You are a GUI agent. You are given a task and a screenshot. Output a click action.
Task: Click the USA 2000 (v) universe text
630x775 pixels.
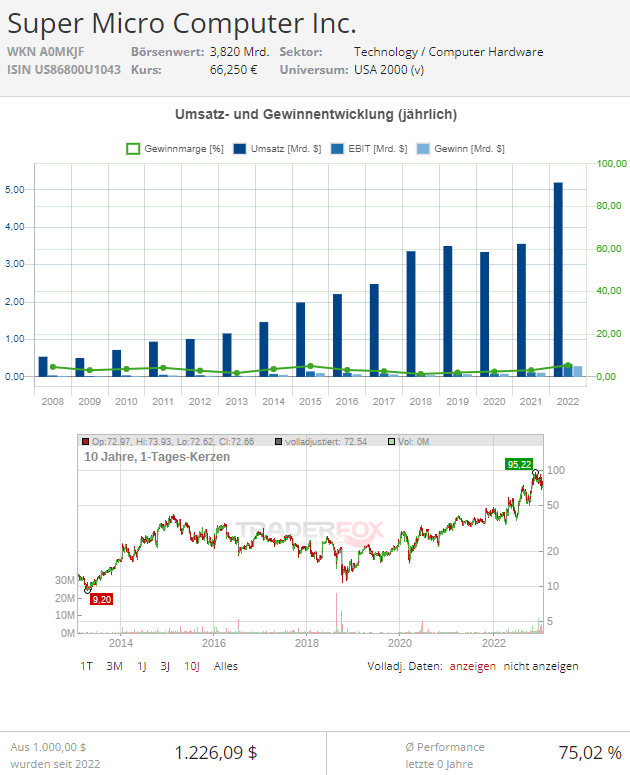[388, 70]
